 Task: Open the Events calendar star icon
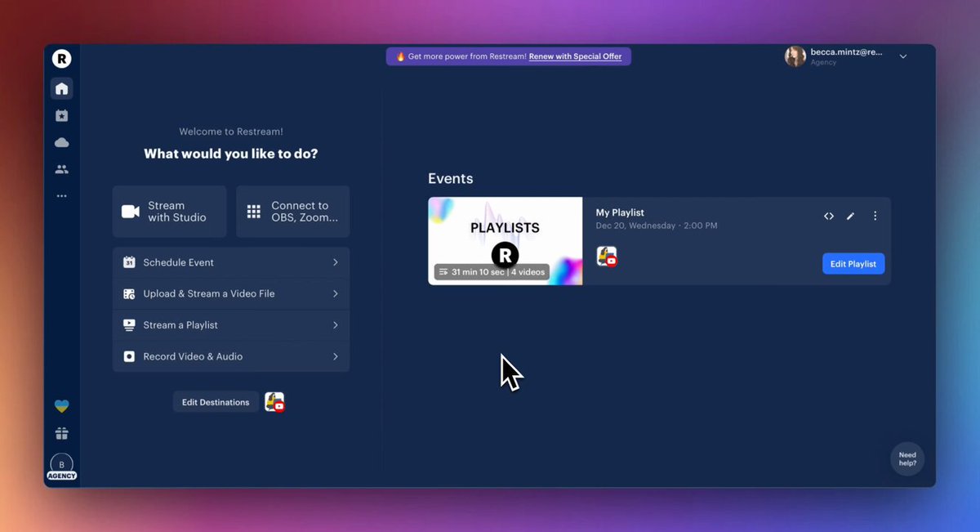click(x=61, y=116)
